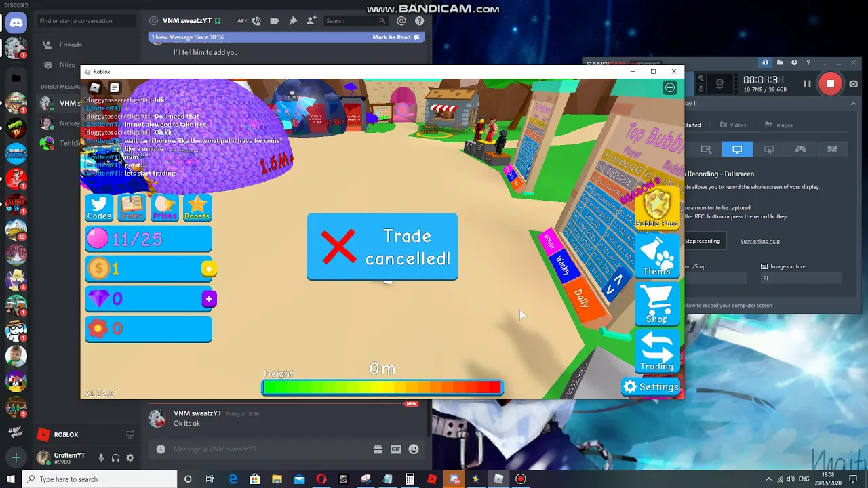The image size is (868, 488).
Task: Open Discord mentions inbox
Action: coord(401,21)
